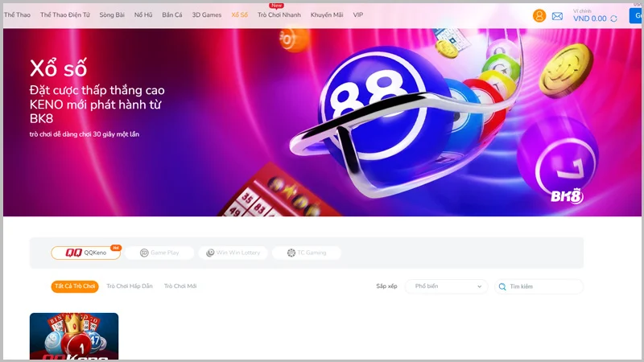Viewport: 644px width, 362px height.
Task: Click the magnifier icon in search box
Action: tap(502, 286)
